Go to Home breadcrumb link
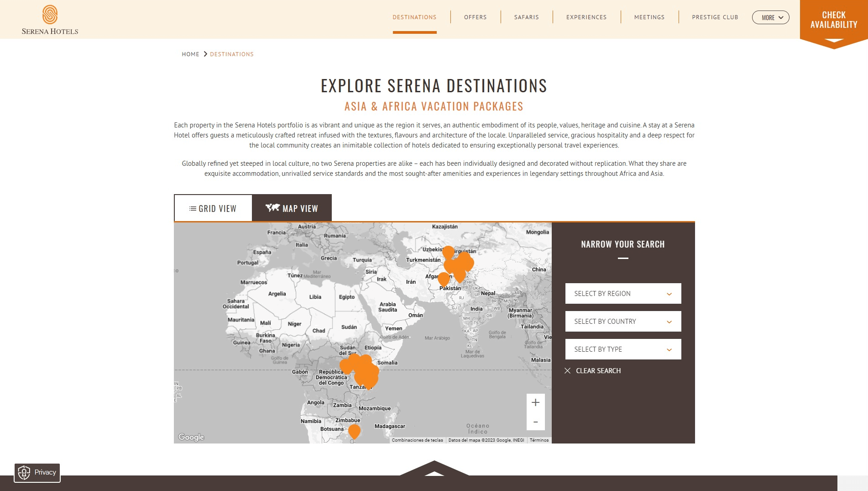 coord(190,54)
